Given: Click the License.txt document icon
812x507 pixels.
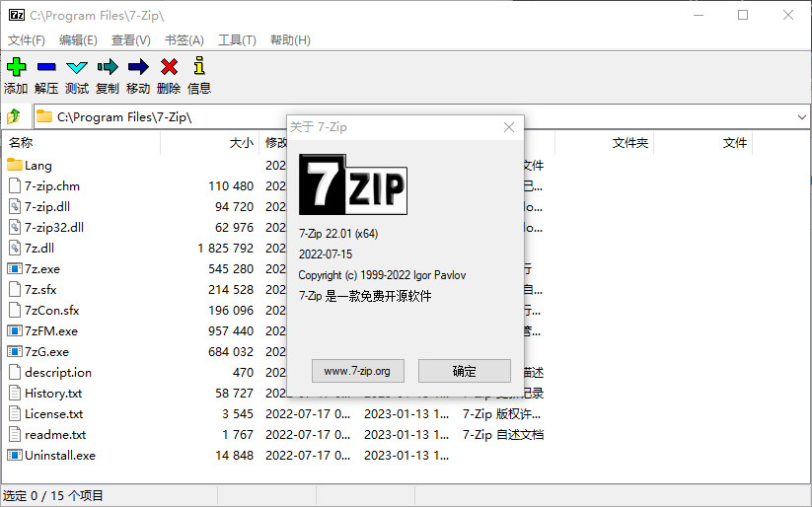Looking at the screenshot, I should click(x=15, y=413).
